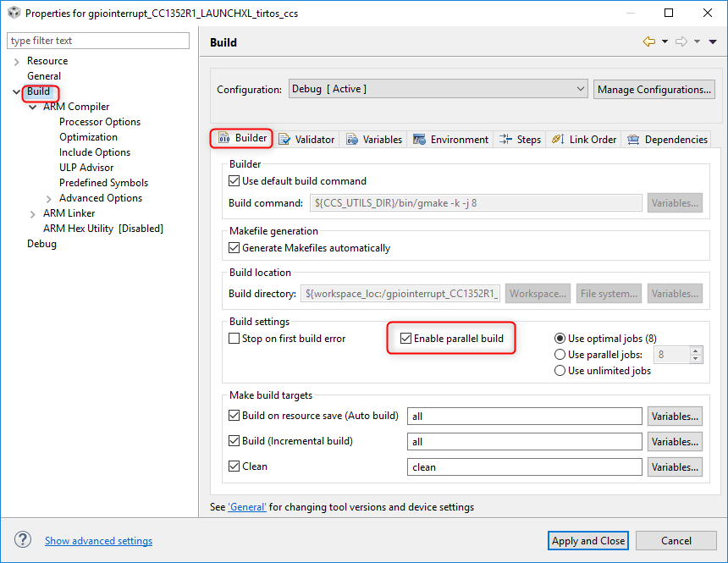Switch to the Environment tab
728x563 pixels.
pyautogui.click(x=450, y=140)
